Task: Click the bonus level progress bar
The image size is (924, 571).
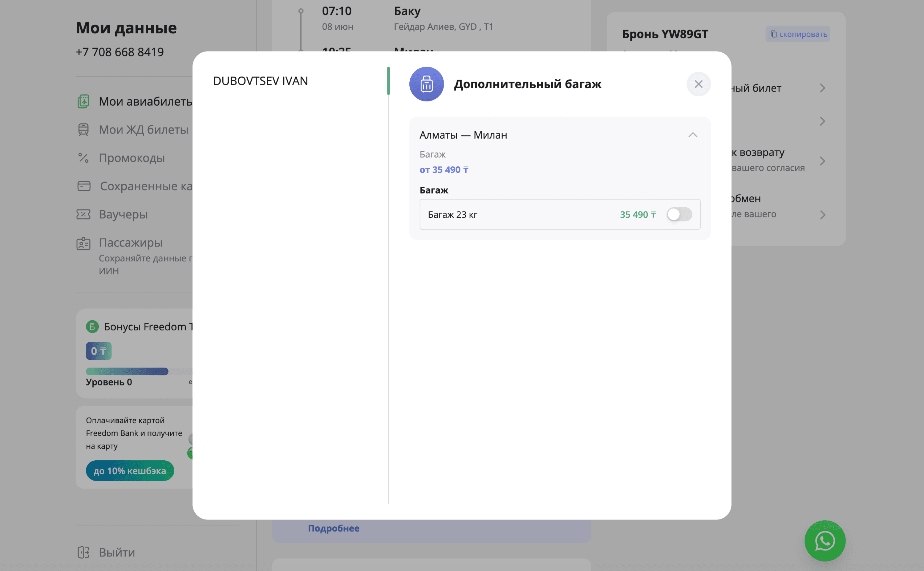Action: point(127,371)
